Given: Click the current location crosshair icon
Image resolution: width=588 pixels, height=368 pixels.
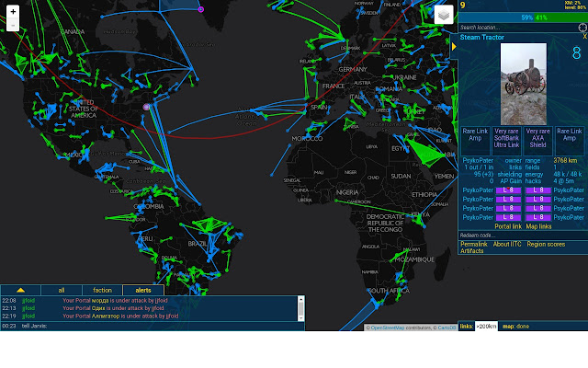Looking at the screenshot, I should coord(582,28).
